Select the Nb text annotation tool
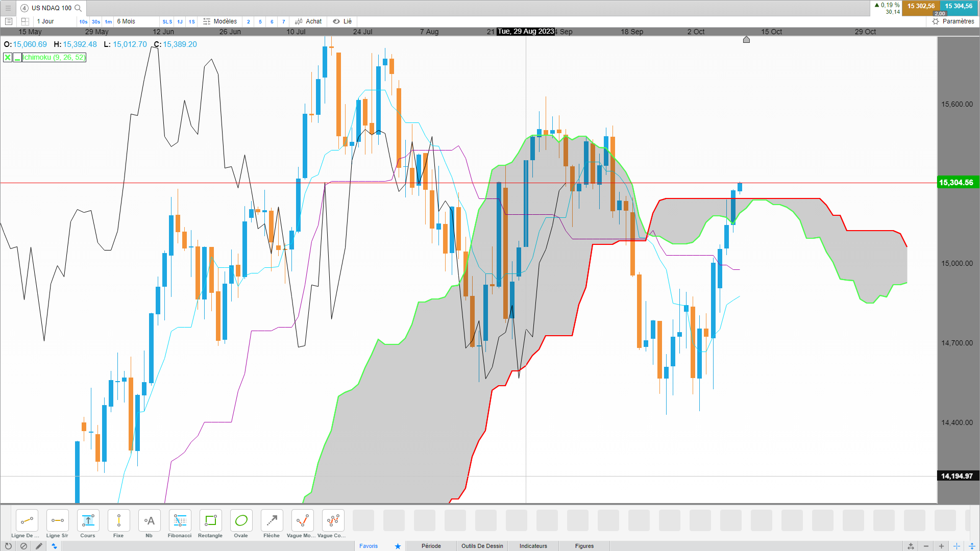Viewport: 980px width, 551px height. click(149, 521)
